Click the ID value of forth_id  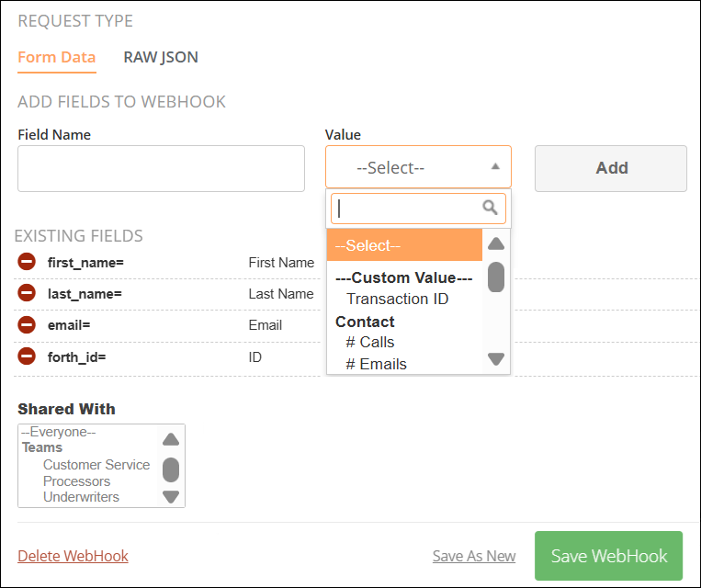click(x=254, y=357)
